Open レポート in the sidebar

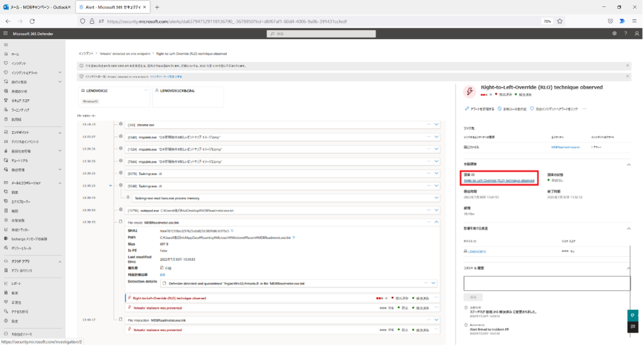coord(16,284)
